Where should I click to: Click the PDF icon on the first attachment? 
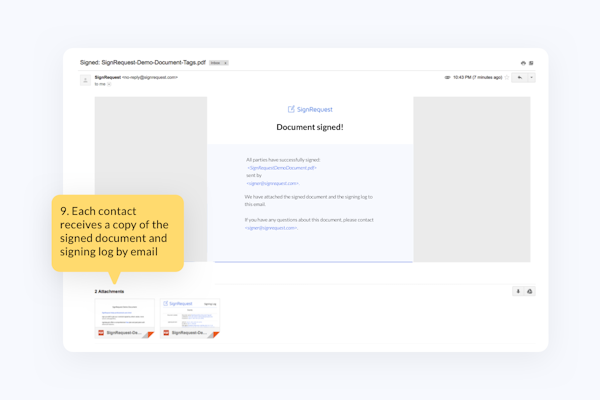(x=101, y=333)
